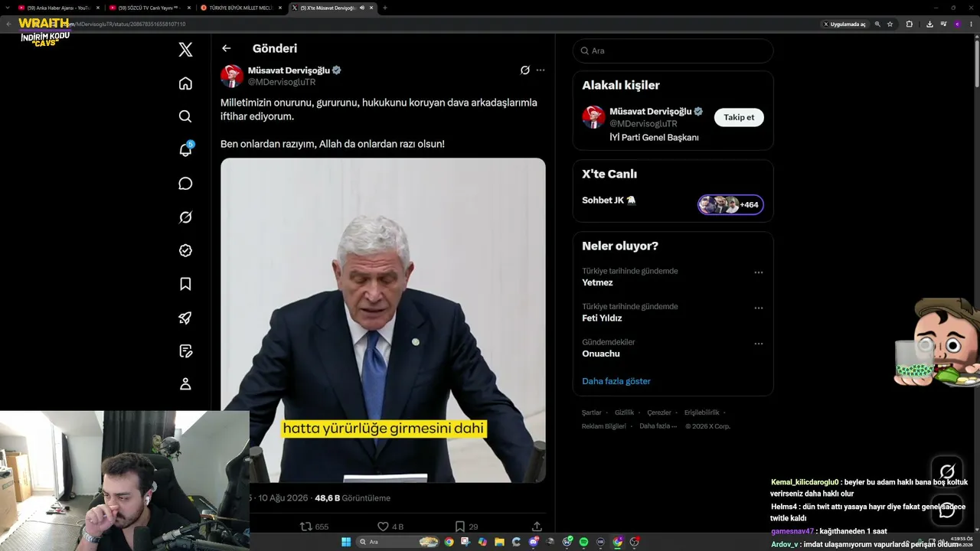Viewport: 980px width, 551px height.
Task: Open the Şartlar footer link
Action: [x=592, y=412]
